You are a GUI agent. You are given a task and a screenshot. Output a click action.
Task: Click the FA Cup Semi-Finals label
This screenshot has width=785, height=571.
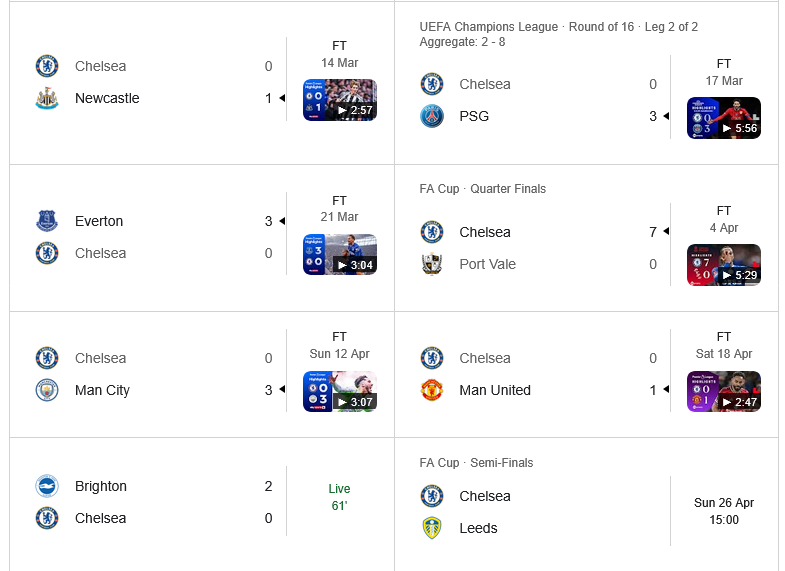477,463
